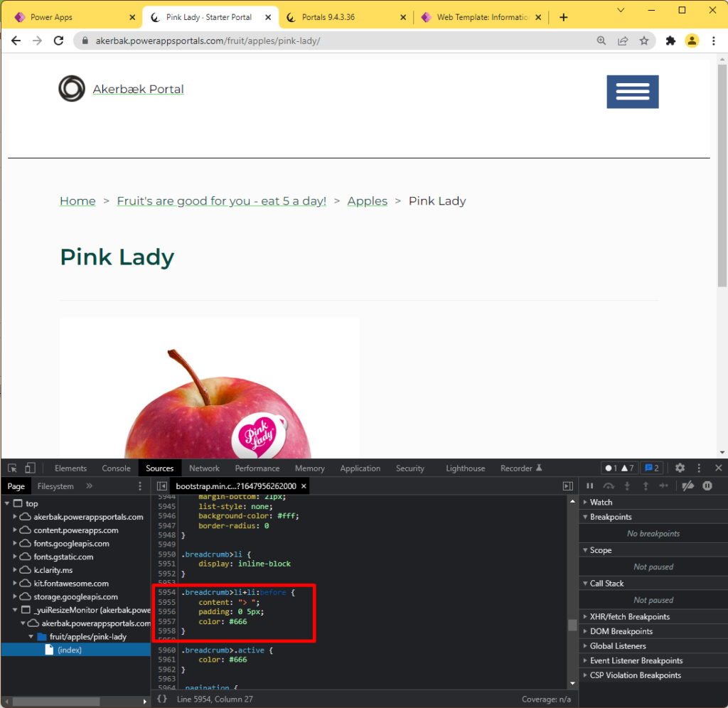Hide the navigator sidebar
Viewport: 728px width, 708px height.
click(x=161, y=486)
